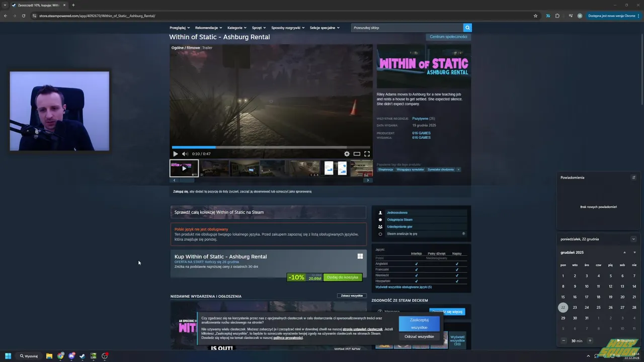644x362 pixels.
Task: Clear notifications in the Powiadomienia panel
Action: point(633,177)
